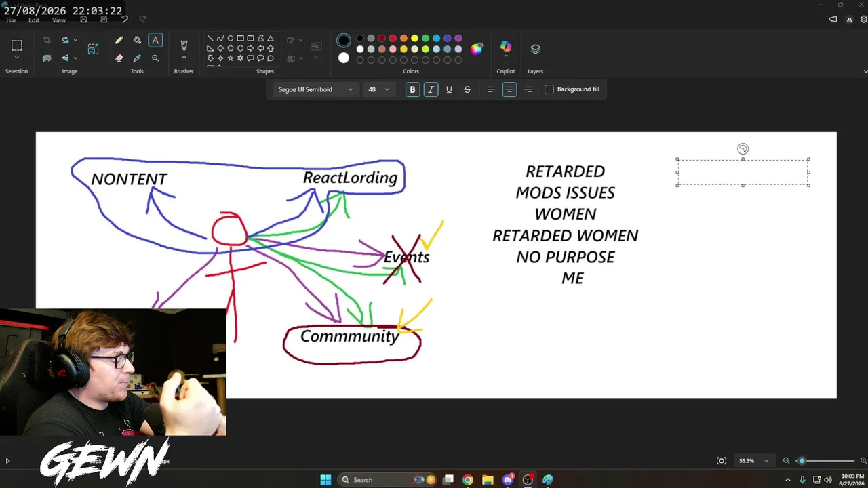Open the View menu
868x488 pixels.
pyautogui.click(x=59, y=20)
